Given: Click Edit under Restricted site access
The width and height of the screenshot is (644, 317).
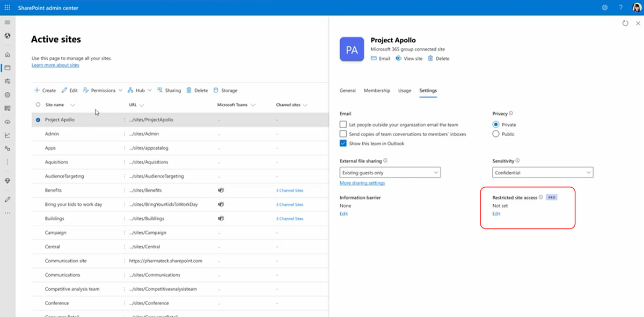Looking at the screenshot, I should (496, 214).
